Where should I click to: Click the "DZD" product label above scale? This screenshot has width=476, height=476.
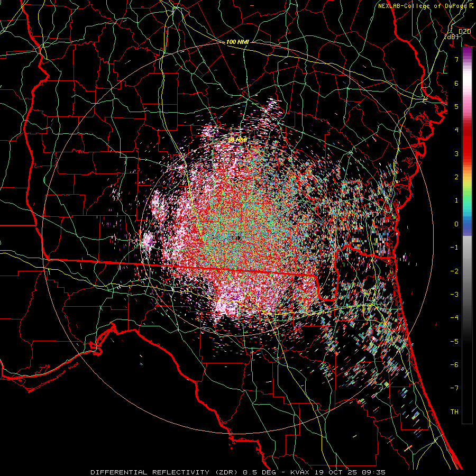tap(464, 32)
